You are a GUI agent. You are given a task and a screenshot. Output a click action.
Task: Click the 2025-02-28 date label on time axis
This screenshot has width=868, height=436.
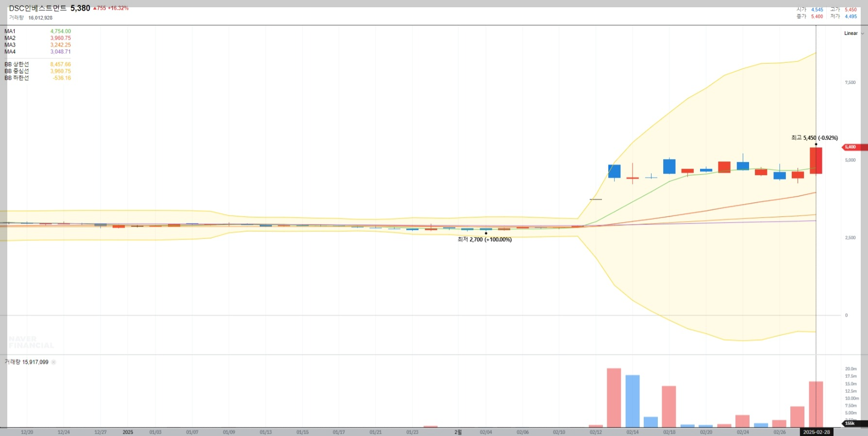click(817, 432)
